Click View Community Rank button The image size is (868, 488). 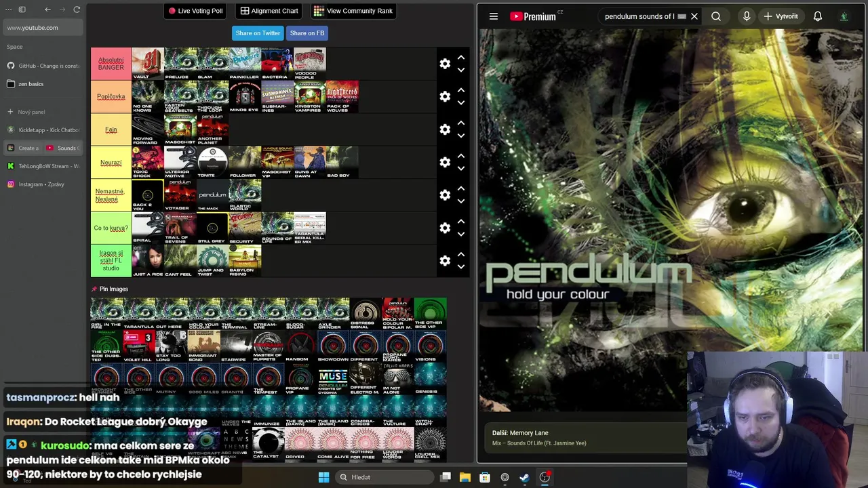[x=353, y=11]
